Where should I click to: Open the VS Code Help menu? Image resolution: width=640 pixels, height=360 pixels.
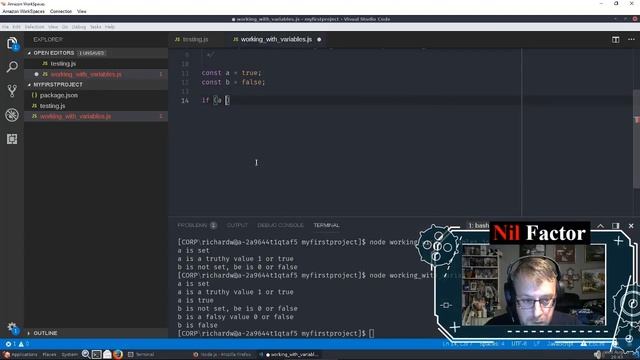click(109, 27)
